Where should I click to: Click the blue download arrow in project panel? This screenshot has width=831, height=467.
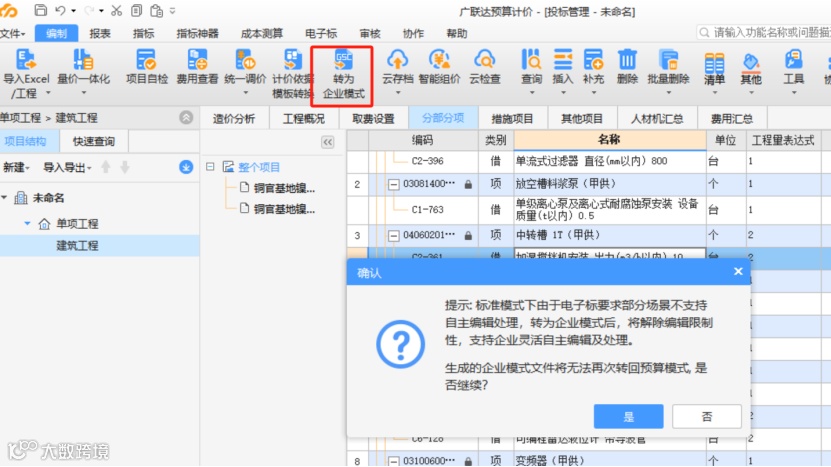(x=185, y=167)
